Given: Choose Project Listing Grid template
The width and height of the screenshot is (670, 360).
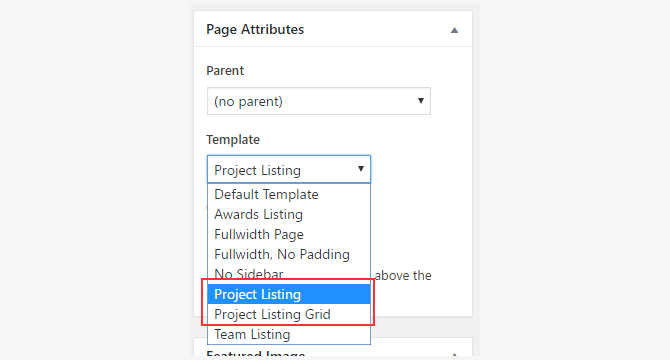Looking at the screenshot, I should coord(289,314).
